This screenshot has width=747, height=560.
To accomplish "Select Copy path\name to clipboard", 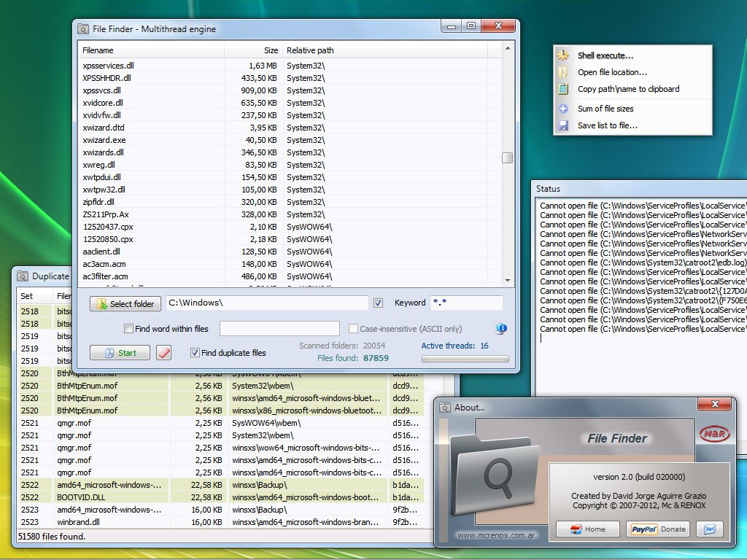I will click(632, 89).
